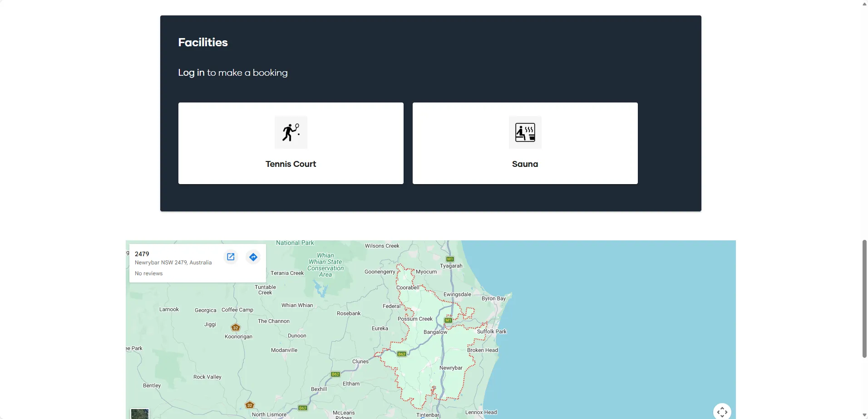Click the Broken Head map label
The width and height of the screenshot is (868, 419).
pyautogui.click(x=483, y=350)
